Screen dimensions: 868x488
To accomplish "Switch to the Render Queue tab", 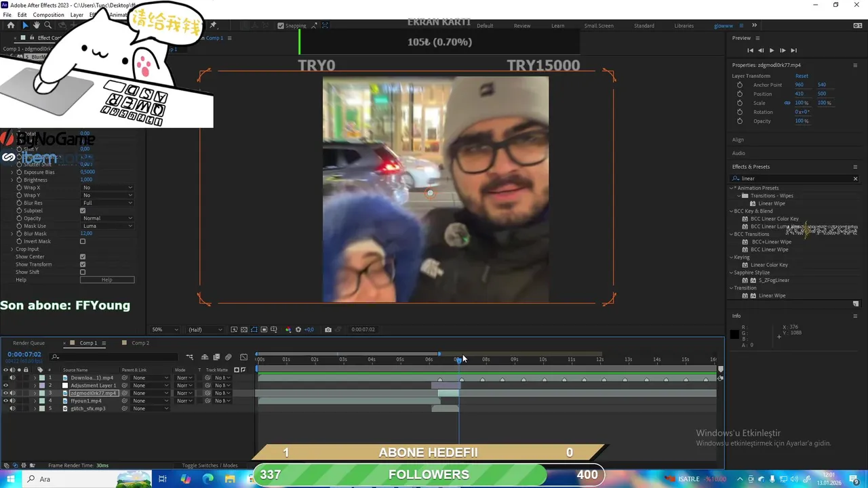I will pos(28,343).
